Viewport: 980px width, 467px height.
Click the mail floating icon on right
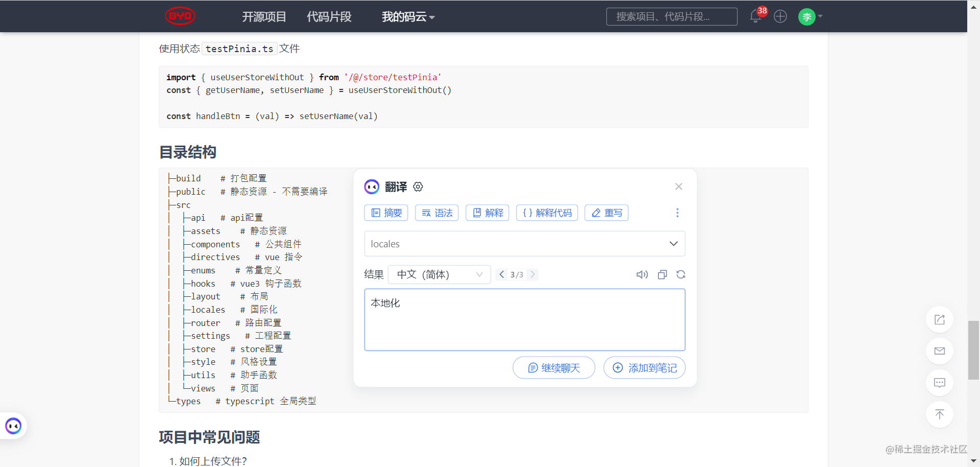(940, 351)
